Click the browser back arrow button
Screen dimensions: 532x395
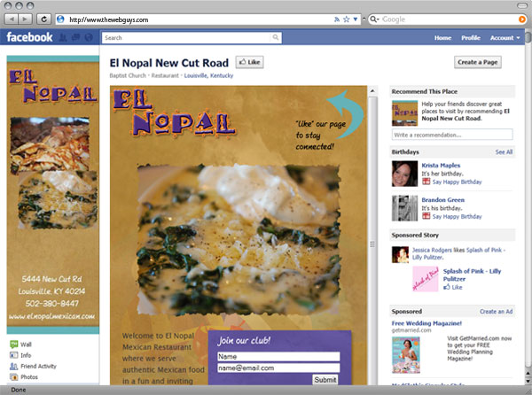[12, 19]
